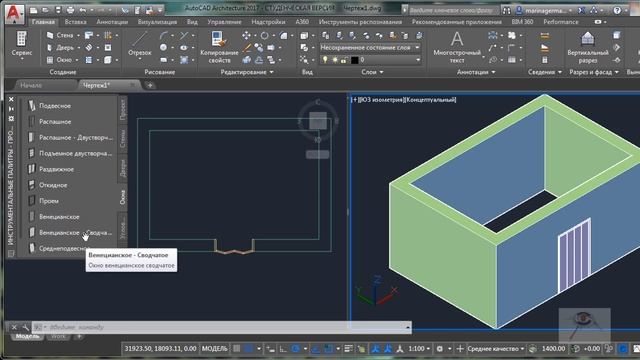Open the Начало file tab
The width and height of the screenshot is (640, 360).
tap(31, 85)
